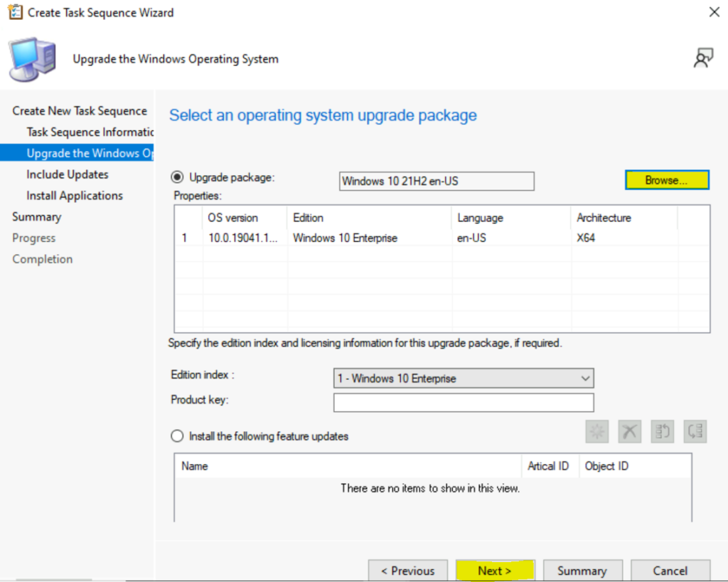Click the Architecture column header
728x582 pixels.
point(624,218)
